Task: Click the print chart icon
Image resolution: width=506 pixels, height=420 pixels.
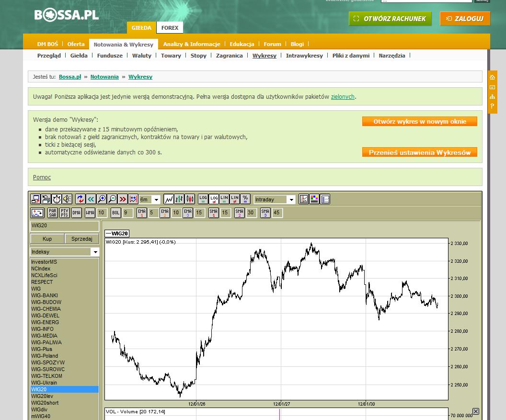Action: click(46, 199)
